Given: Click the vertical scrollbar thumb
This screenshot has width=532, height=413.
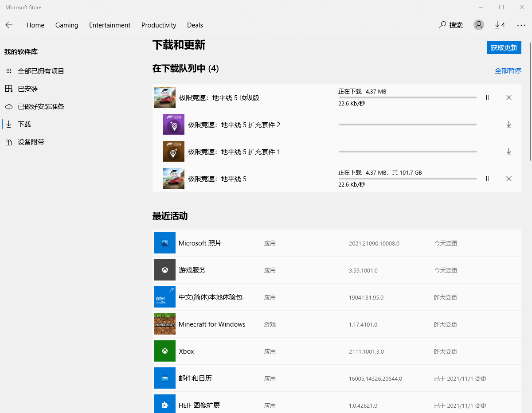Looking at the screenshot, I should coord(530,101).
